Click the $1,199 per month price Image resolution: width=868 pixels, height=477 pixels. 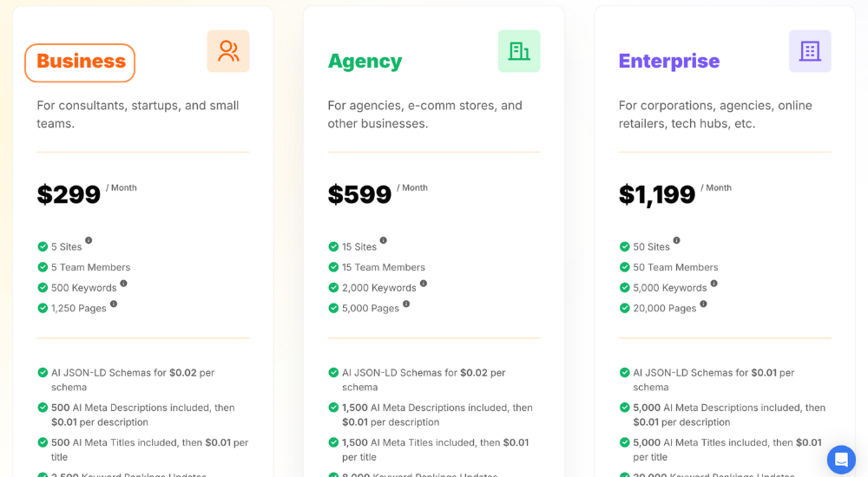coord(657,195)
